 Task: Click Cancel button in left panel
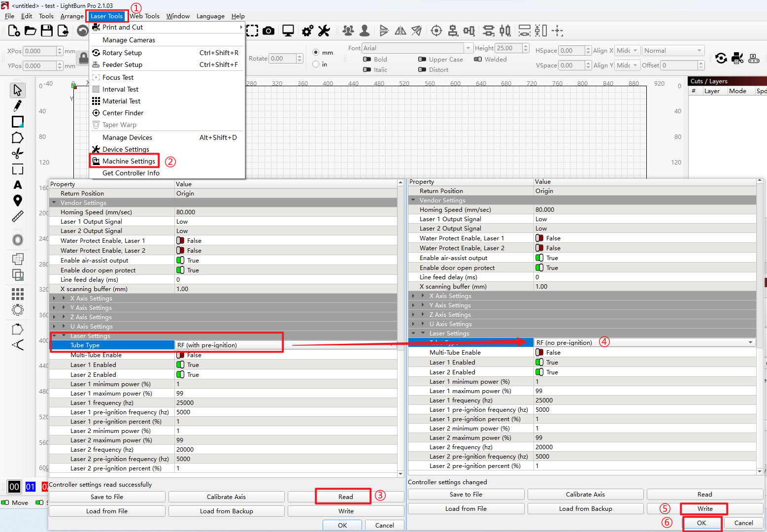pyautogui.click(x=384, y=525)
